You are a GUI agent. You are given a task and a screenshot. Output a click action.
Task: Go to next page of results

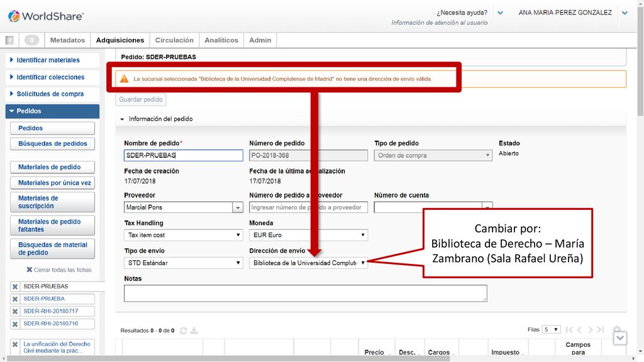[x=590, y=329]
